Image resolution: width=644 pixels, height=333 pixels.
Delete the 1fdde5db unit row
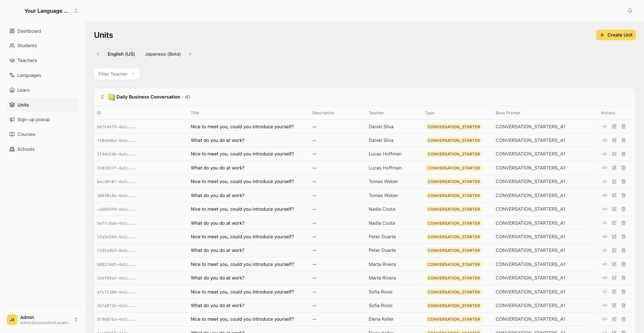click(x=623, y=154)
